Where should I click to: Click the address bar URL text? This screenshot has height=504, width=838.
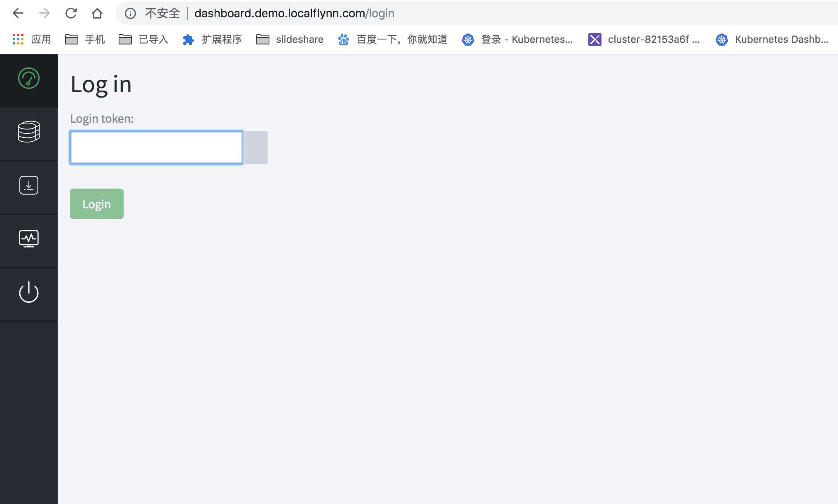point(294,13)
